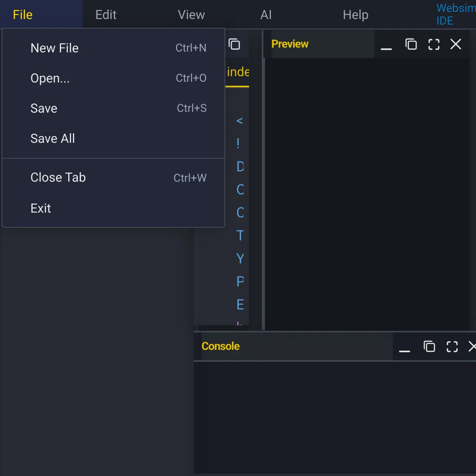
Task: Create a New File from the File menu
Action: point(54,48)
